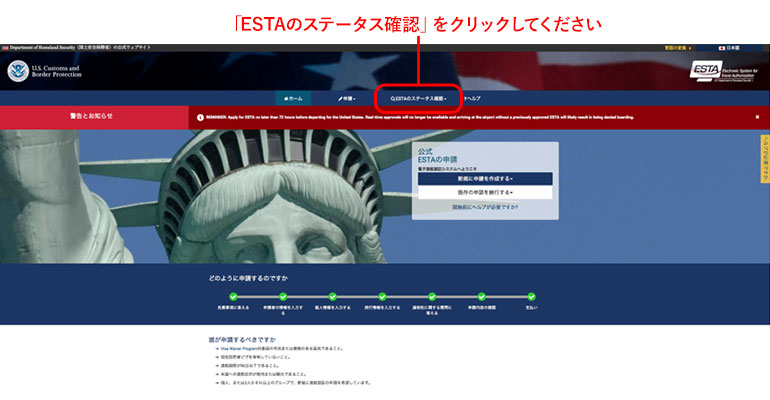
Task: Expand the 申請 navigation menu
Action: click(347, 99)
